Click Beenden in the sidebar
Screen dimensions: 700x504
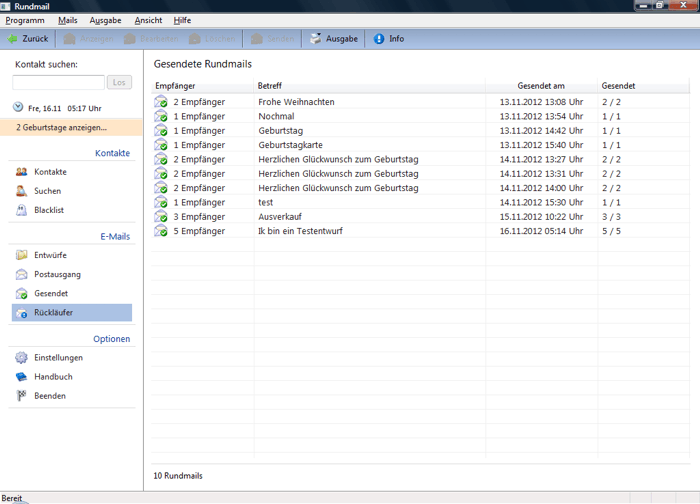coord(50,396)
